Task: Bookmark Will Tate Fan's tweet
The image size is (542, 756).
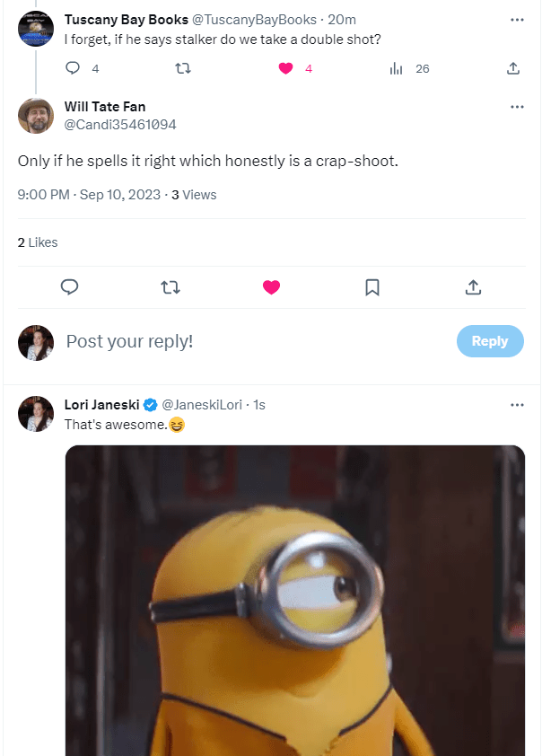Action: click(x=372, y=287)
